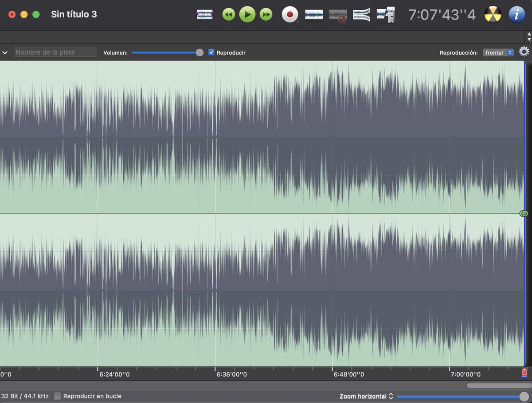Start playback with the green play button
Image resolution: width=532 pixels, height=403 pixels.
[x=247, y=15]
